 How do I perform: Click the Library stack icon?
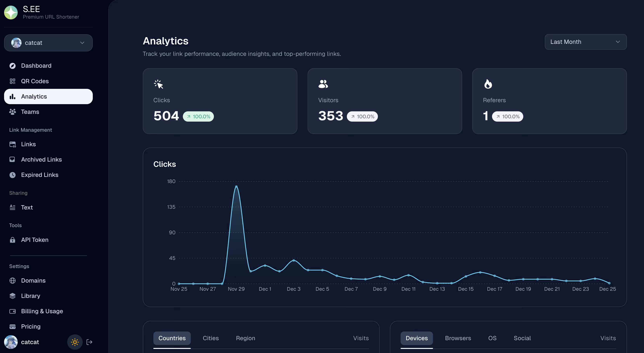tap(12, 296)
